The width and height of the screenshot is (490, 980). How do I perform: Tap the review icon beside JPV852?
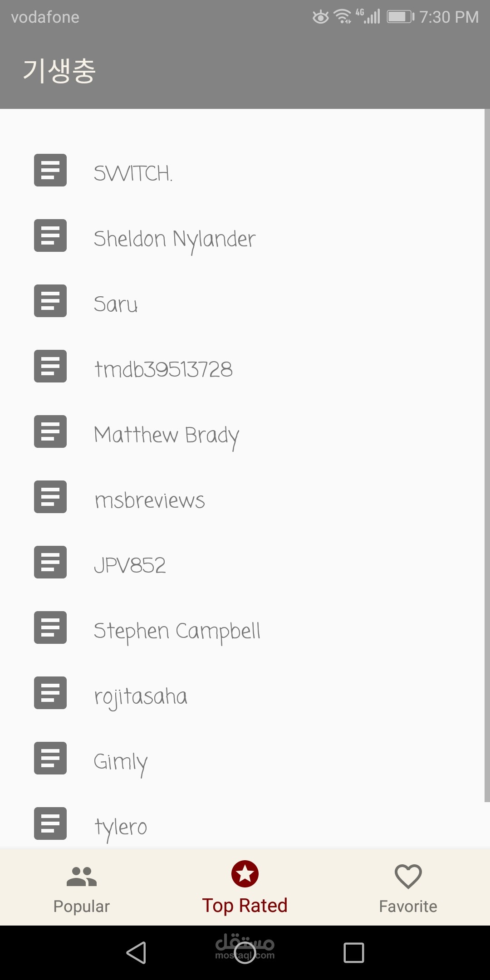(x=50, y=562)
